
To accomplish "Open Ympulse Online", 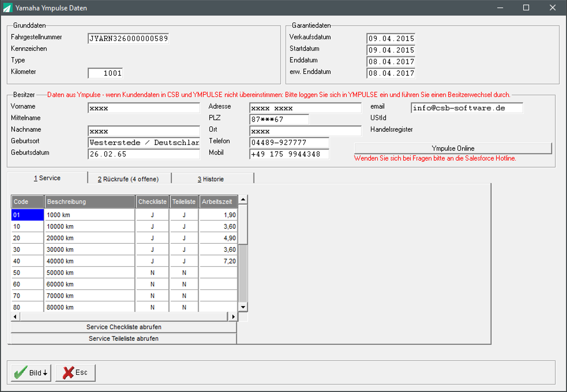I will pos(453,148).
